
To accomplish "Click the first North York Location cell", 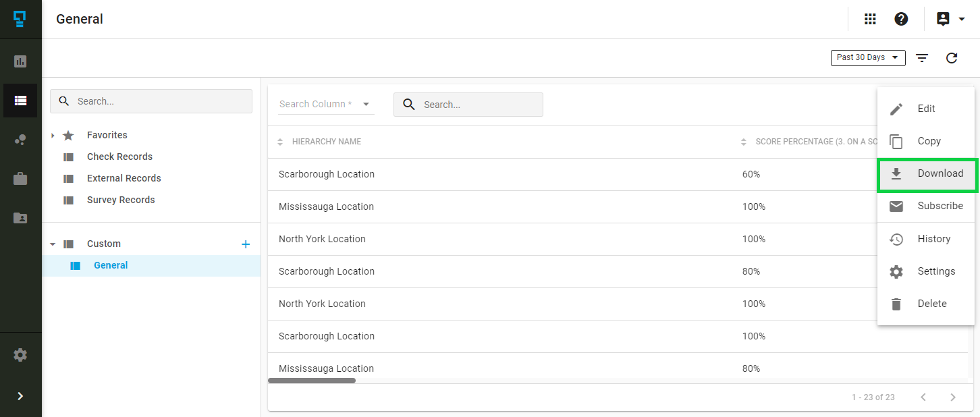I will pos(322,239).
